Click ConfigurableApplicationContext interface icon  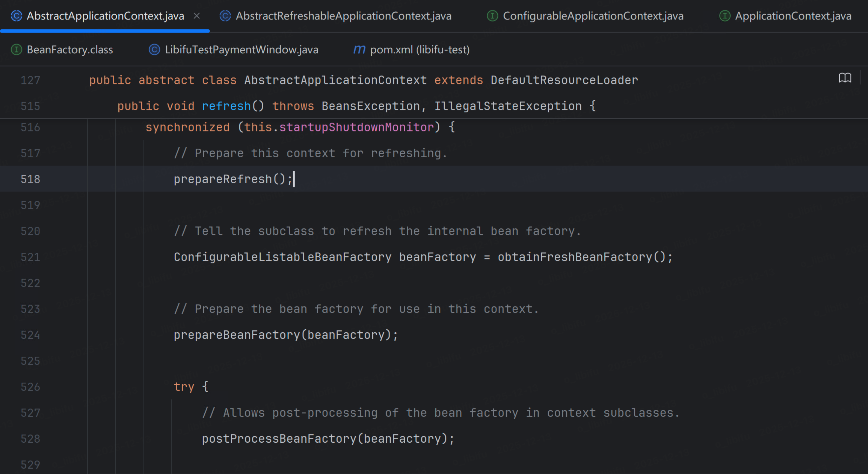492,16
